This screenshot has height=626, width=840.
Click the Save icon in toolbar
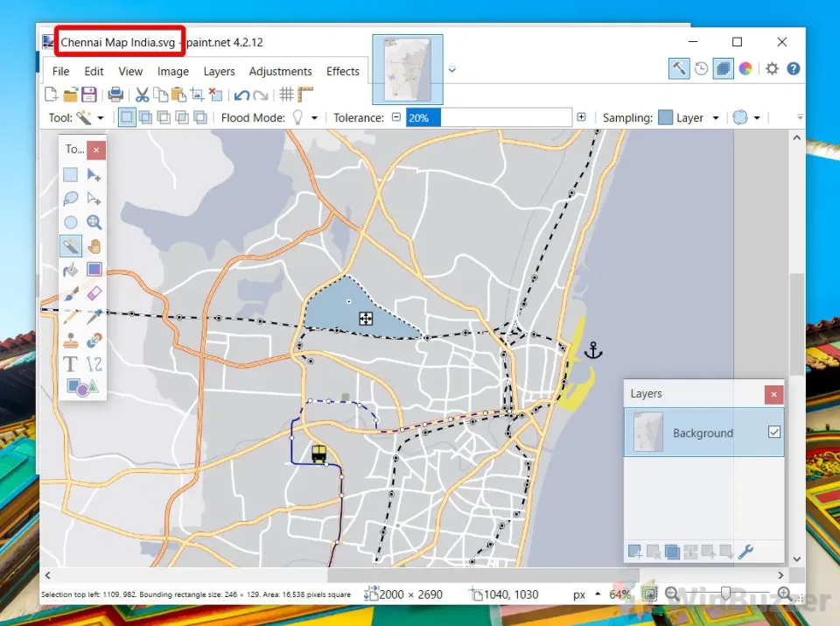89,95
